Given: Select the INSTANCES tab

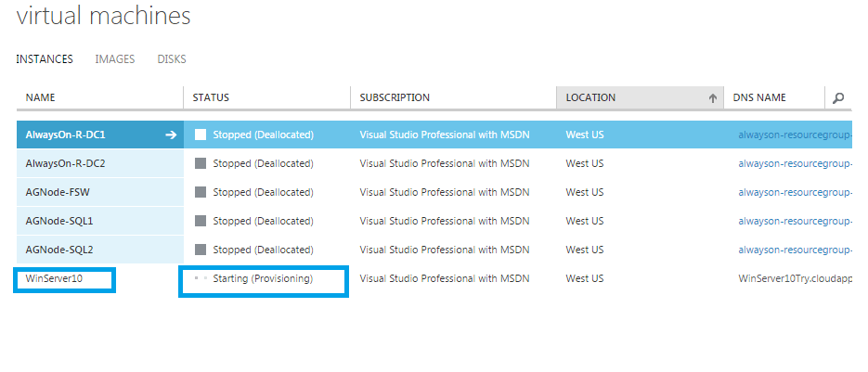Looking at the screenshot, I should 45,59.
